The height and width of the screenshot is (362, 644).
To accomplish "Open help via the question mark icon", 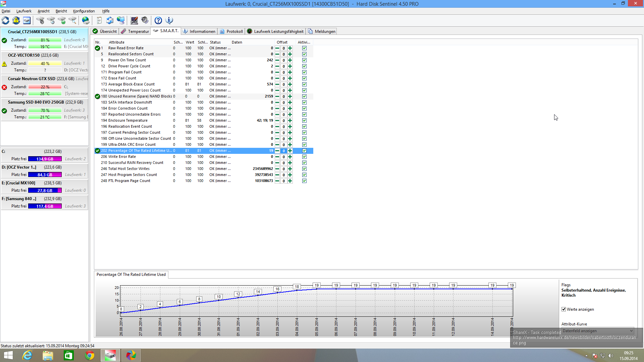I will pos(158,20).
